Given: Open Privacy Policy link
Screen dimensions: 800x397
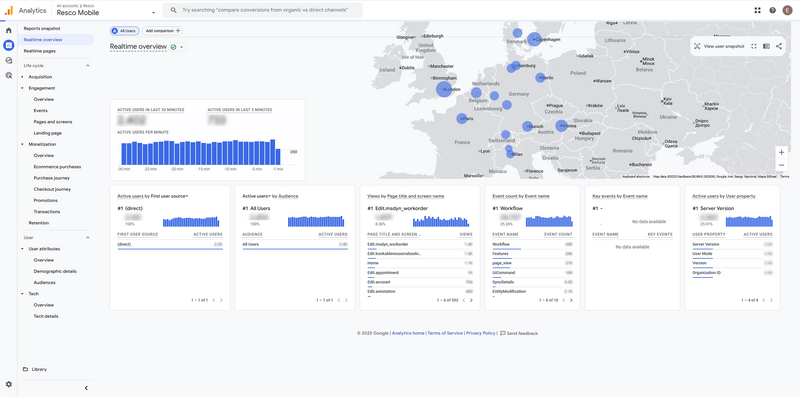Looking at the screenshot, I should [x=481, y=333].
